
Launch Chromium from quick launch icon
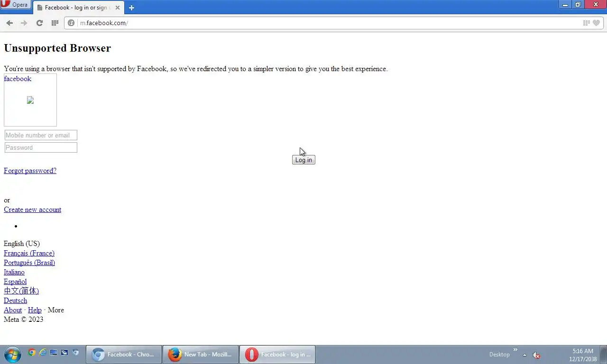[x=75, y=352]
